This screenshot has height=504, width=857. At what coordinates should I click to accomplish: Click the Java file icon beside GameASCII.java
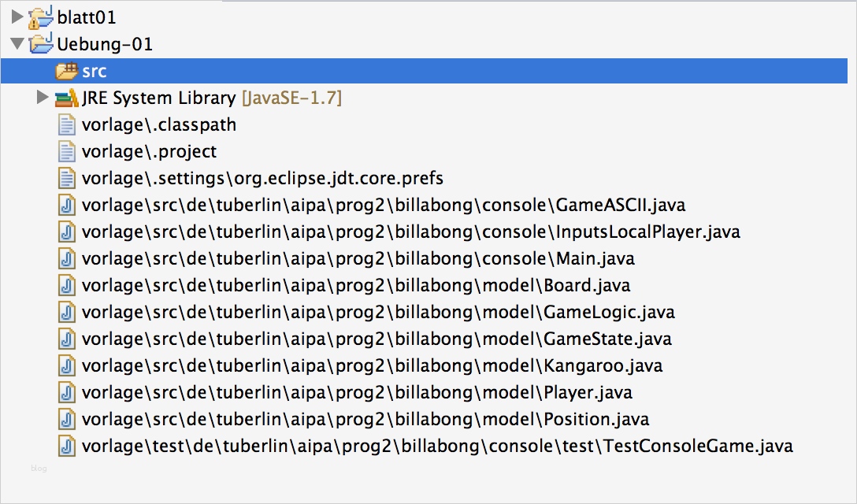coord(67,206)
